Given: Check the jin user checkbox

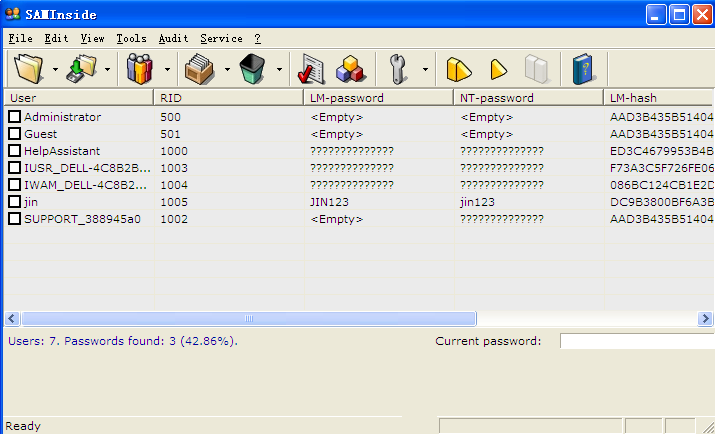Looking at the screenshot, I should click(x=15, y=202).
